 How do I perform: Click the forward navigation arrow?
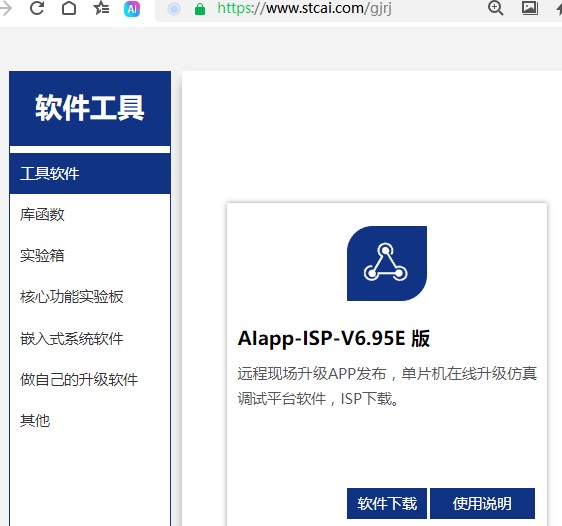[6, 8]
